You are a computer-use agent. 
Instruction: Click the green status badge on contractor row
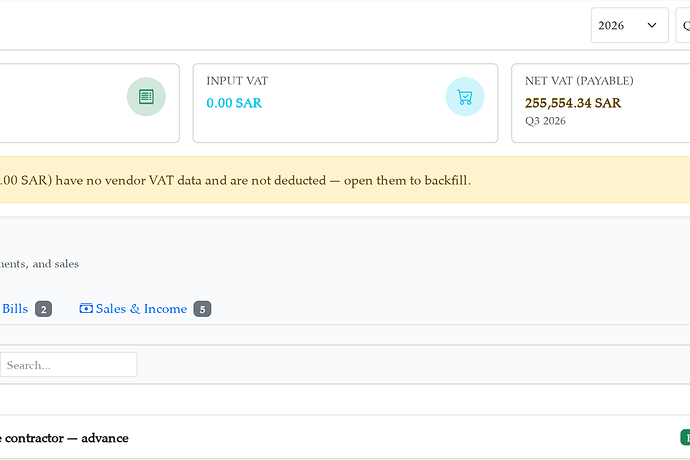pyautogui.click(x=685, y=438)
